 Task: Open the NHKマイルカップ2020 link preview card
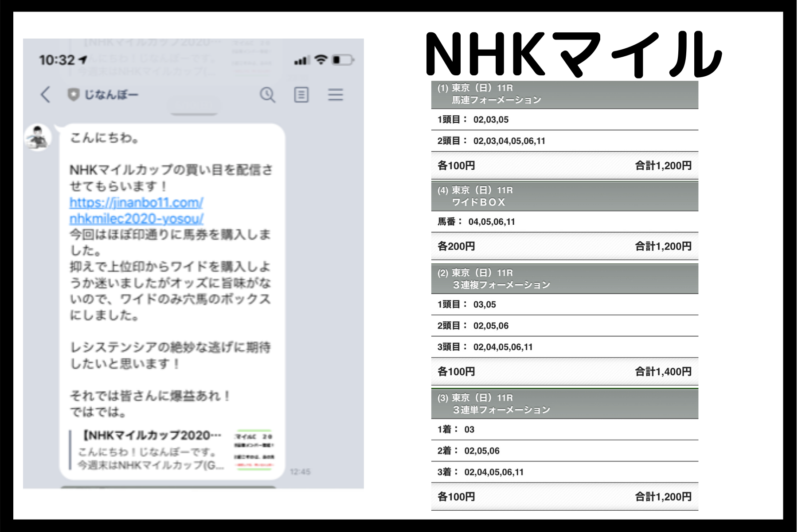tap(172, 450)
